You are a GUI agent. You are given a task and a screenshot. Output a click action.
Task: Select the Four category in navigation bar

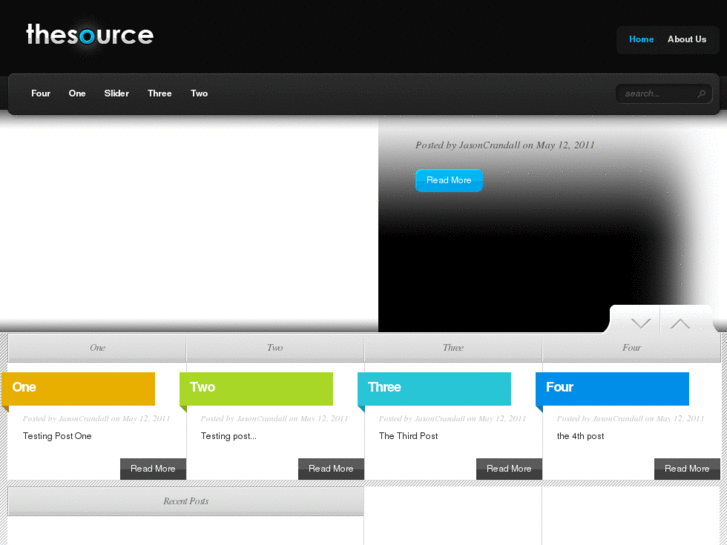pos(41,93)
